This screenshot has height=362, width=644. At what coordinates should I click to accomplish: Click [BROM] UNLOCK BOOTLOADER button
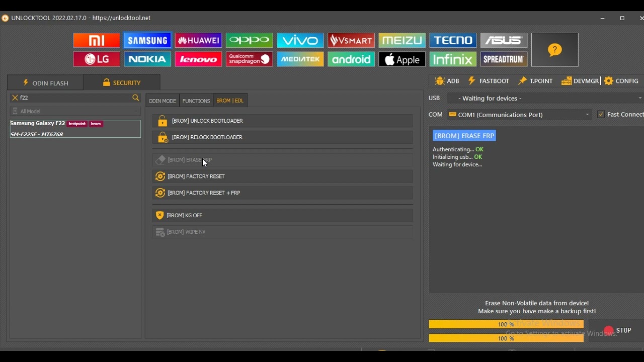point(283,121)
